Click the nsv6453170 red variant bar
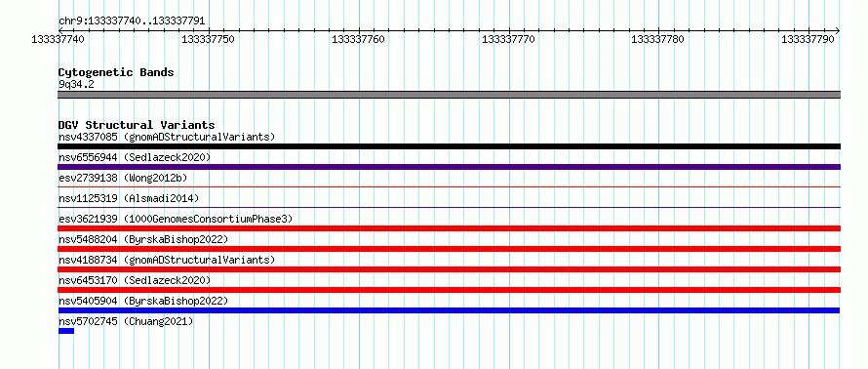The height and width of the screenshot is (369, 868). pos(449,290)
